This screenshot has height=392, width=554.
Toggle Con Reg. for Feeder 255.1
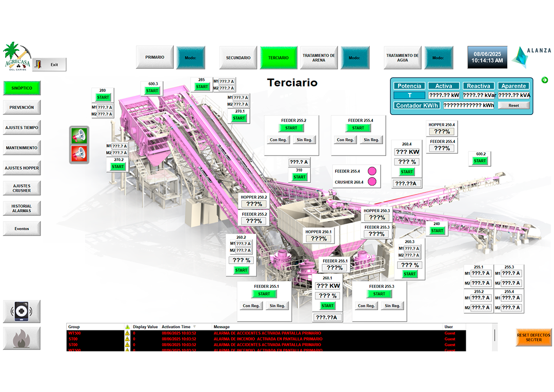251,306
